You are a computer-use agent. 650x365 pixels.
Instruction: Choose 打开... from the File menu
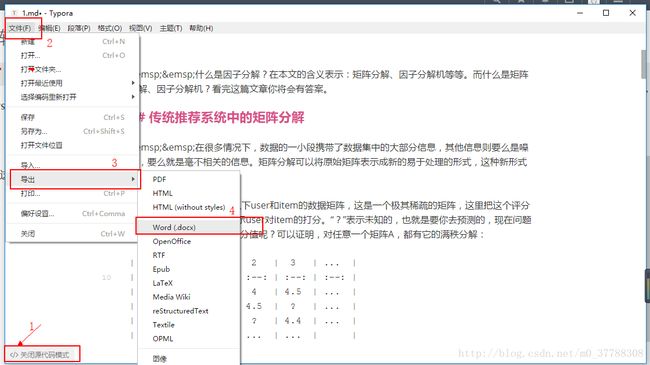pyautogui.click(x=73, y=55)
